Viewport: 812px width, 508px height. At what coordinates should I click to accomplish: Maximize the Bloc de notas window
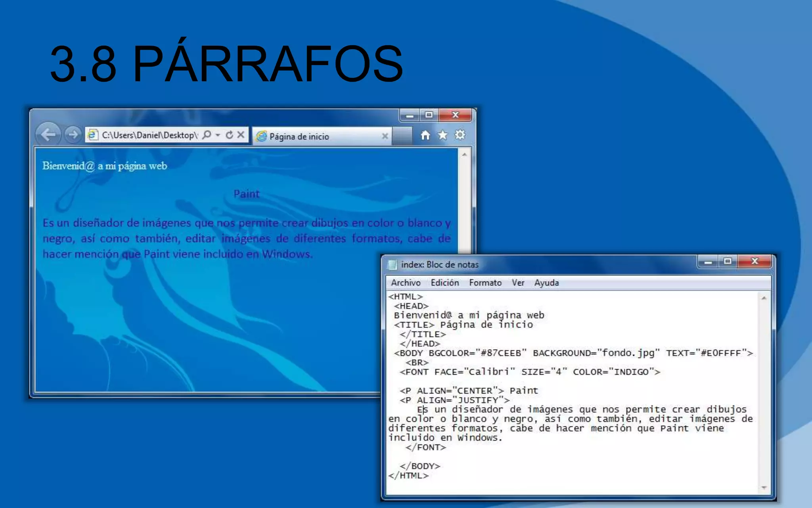(x=728, y=262)
